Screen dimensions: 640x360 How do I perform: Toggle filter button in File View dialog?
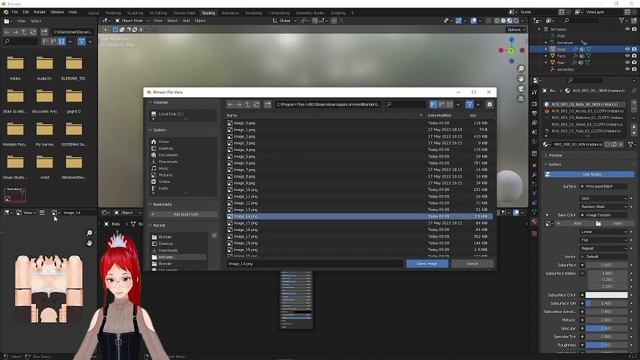[x=469, y=104]
